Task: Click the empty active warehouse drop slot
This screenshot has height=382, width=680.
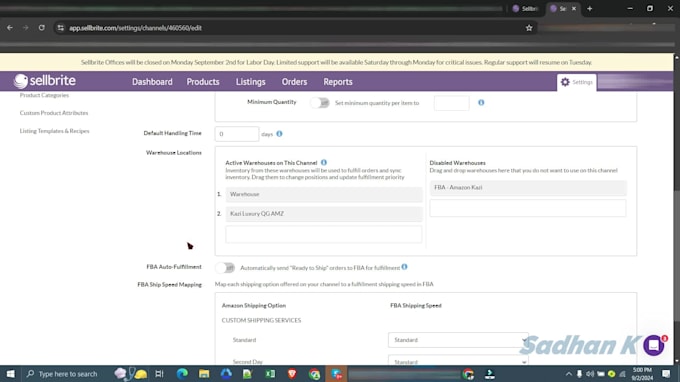Action: pyautogui.click(x=324, y=234)
